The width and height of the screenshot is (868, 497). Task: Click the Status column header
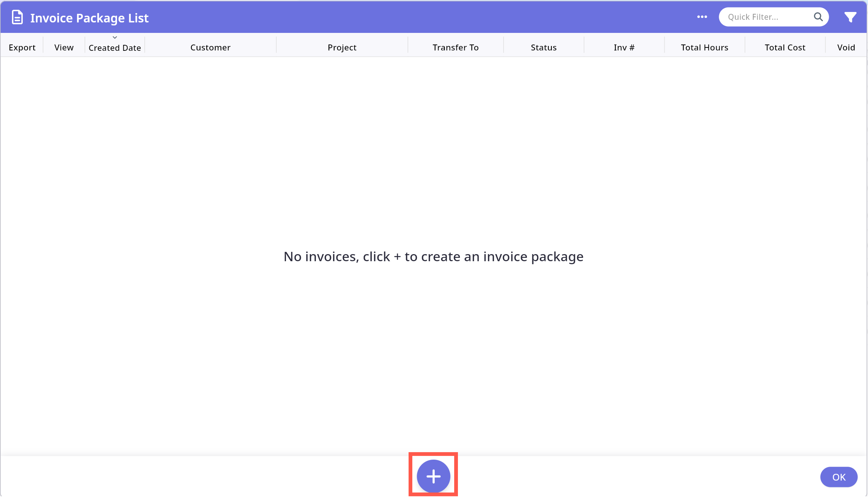pyautogui.click(x=544, y=47)
